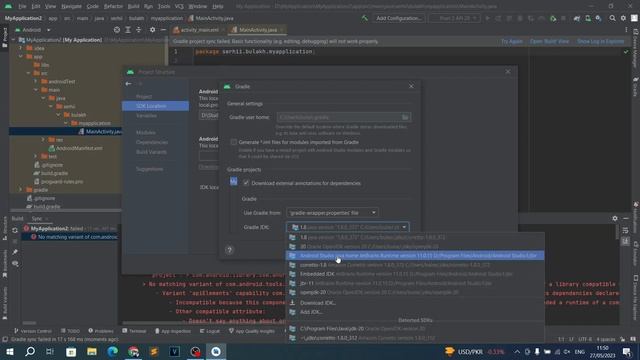Click Show Log in Explorer link
The width and height of the screenshot is (640, 360).
pos(600,41)
